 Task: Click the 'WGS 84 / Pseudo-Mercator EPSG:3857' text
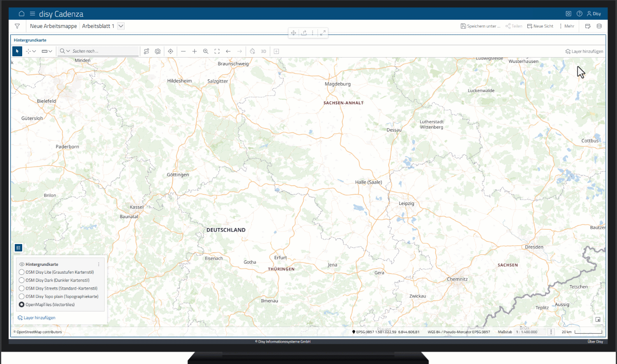coord(459,332)
